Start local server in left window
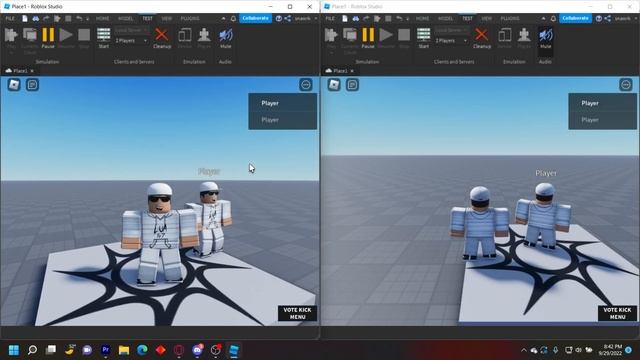Screen dimensions: 640x360 (x=104, y=38)
